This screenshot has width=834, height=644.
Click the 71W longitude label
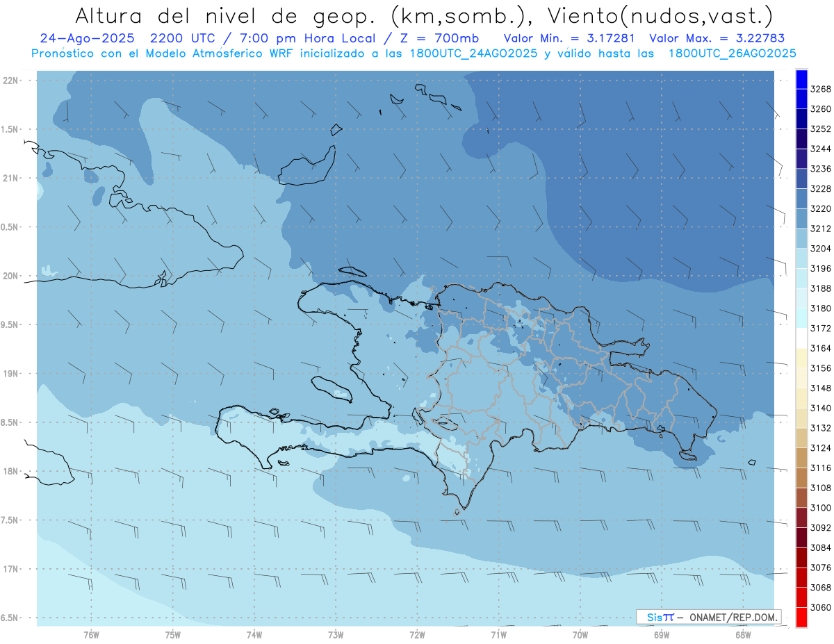pyautogui.click(x=498, y=634)
